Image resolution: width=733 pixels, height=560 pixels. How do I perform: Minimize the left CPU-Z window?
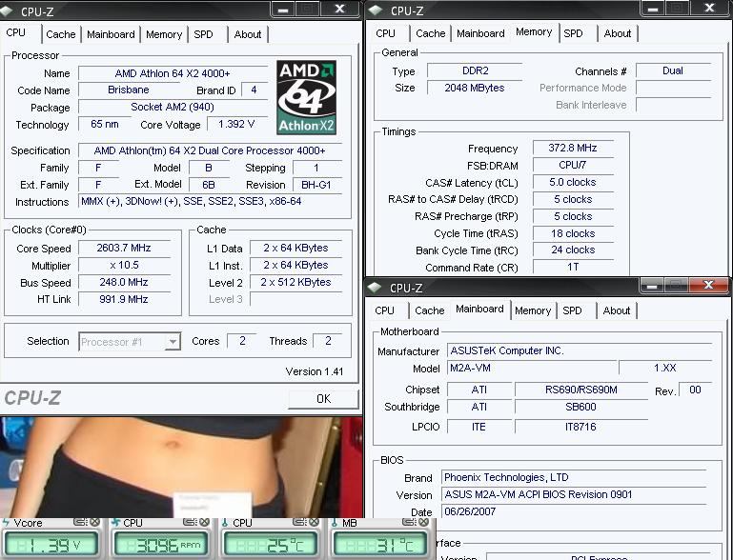click(282, 10)
